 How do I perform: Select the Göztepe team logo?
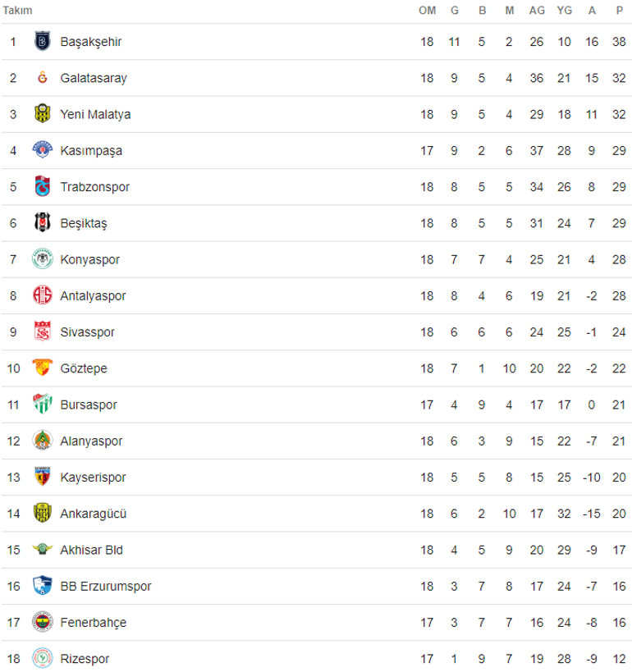(42, 368)
